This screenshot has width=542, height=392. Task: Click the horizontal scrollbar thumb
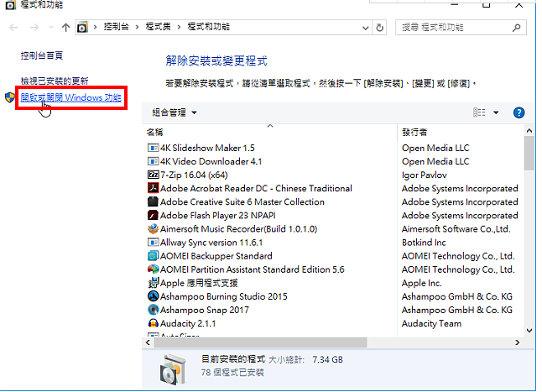click(261, 342)
